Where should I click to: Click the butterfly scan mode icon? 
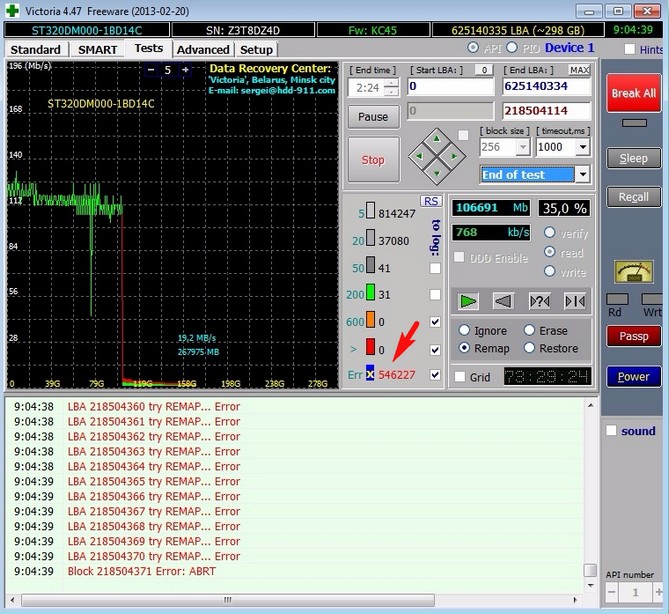pyautogui.click(x=575, y=300)
